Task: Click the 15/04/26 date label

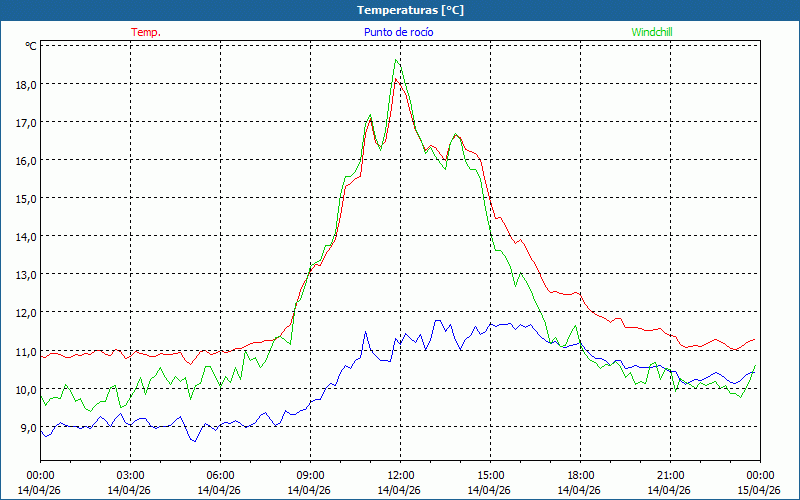Action: (x=759, y=490)
